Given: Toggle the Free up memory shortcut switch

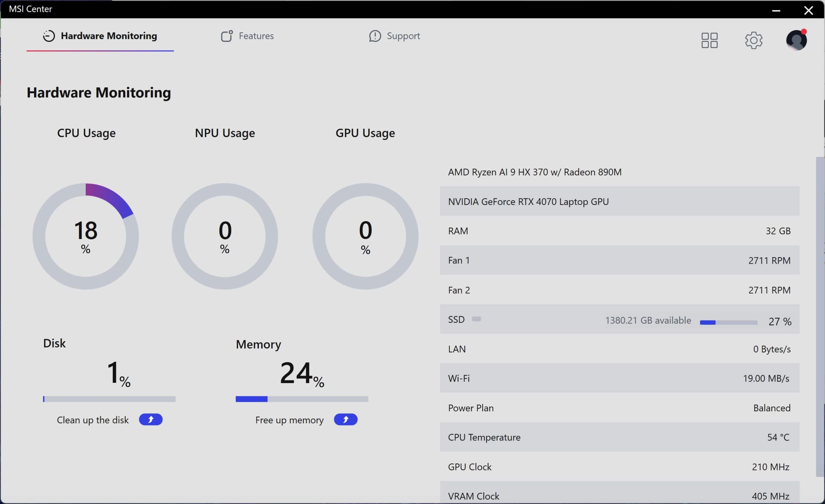Looking at the screenshot, I should pyautogui.click(x=345, y=420).
